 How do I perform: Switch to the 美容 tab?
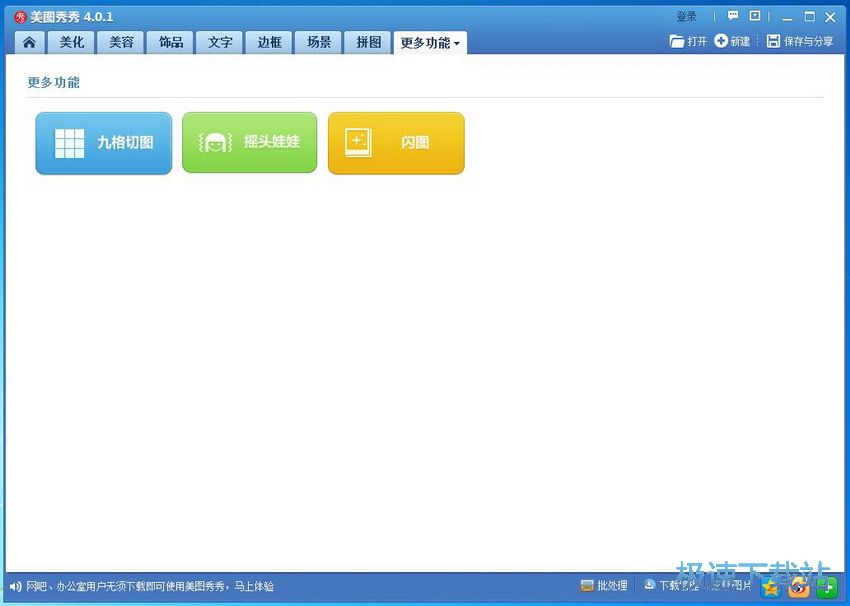tap(121, 42)
